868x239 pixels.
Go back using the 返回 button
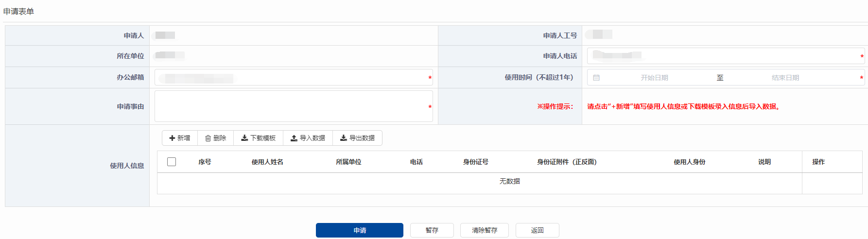coord(537,230)
